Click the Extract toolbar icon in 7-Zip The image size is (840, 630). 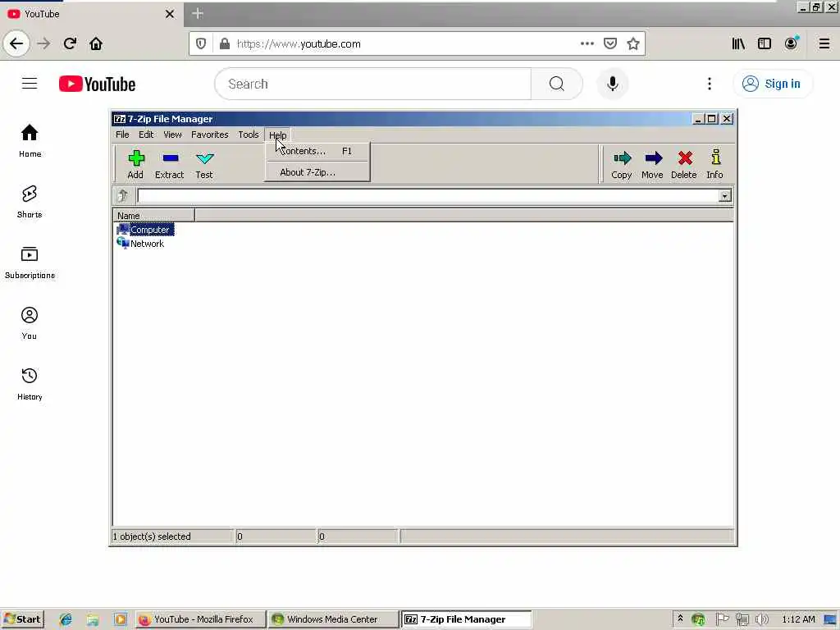coord(169,164)
